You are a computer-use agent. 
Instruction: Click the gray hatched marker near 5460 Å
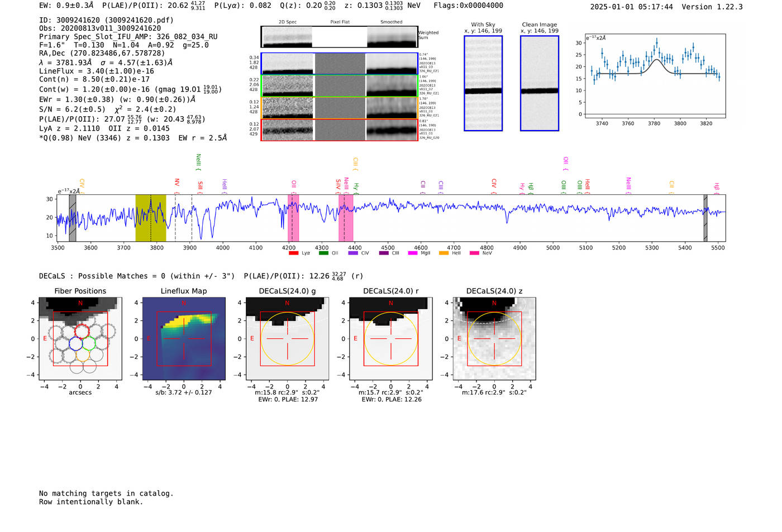(705, 218)
